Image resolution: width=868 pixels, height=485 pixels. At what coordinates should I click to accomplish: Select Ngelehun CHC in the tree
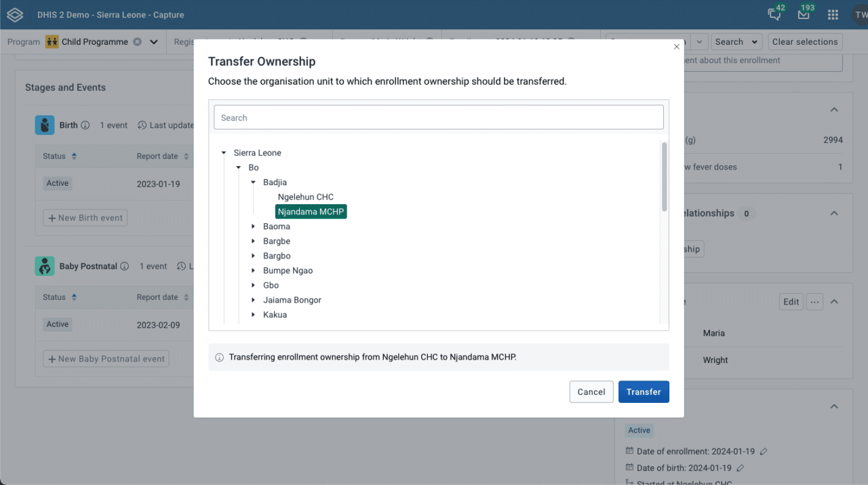pos(304,197)
